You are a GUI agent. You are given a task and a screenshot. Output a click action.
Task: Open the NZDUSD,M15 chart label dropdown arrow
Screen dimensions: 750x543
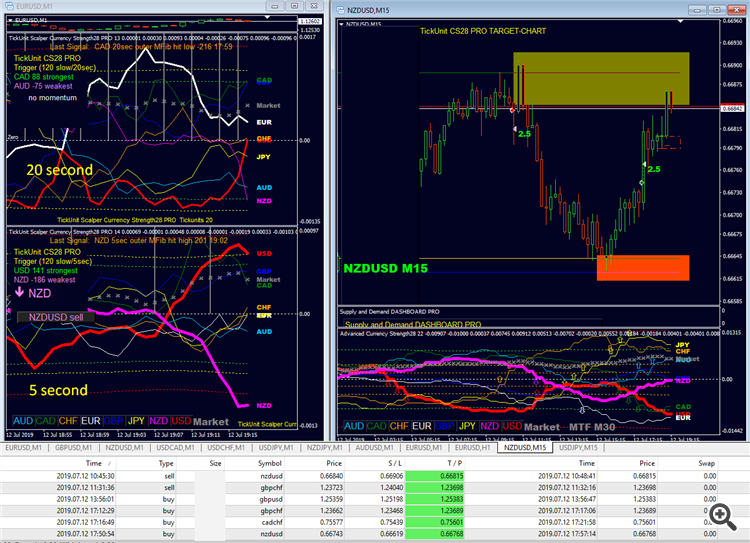point(341,24)
